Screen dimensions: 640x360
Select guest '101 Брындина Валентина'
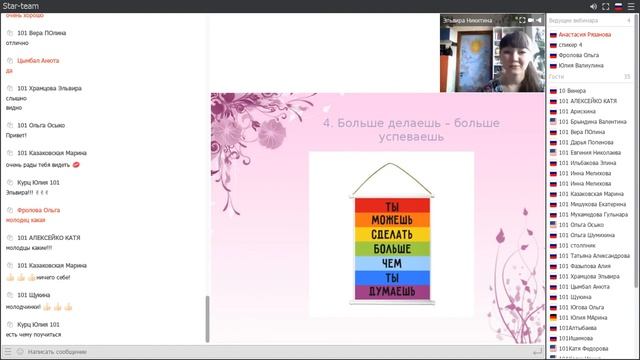point(592,122)
